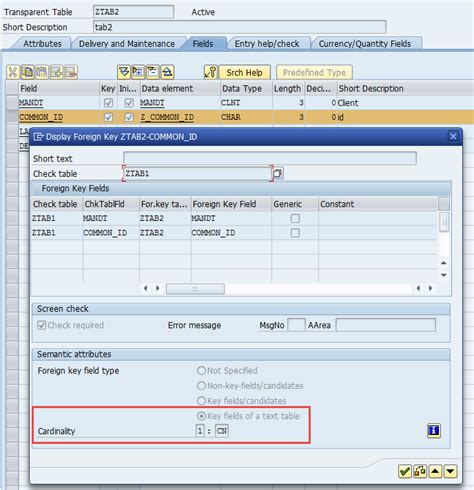Select Key fields of a text table radio
The image size is (474, 490).
click(201, 416)
